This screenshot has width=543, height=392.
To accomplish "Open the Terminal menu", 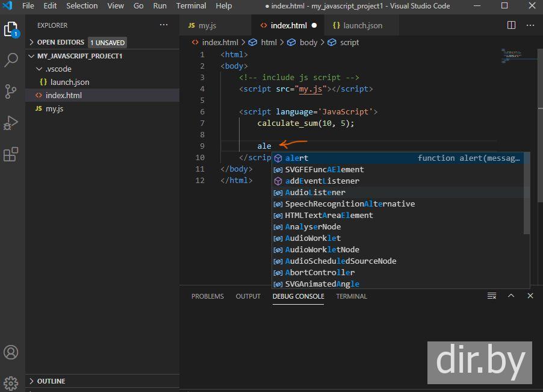I will tap(191, 6).
